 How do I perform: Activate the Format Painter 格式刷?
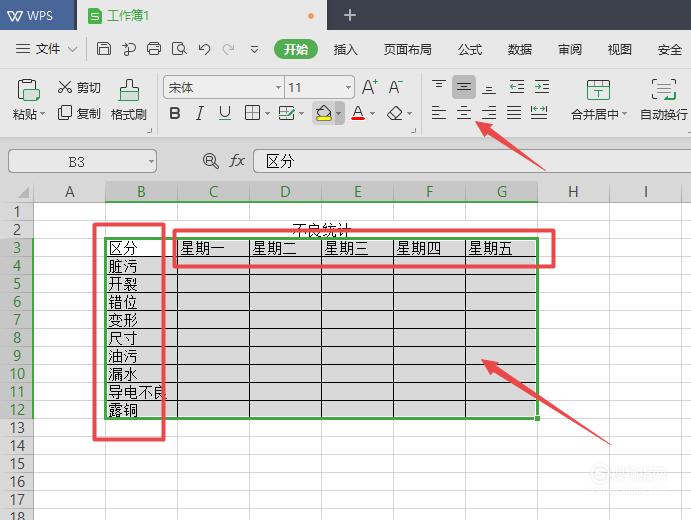click(129, 100)
